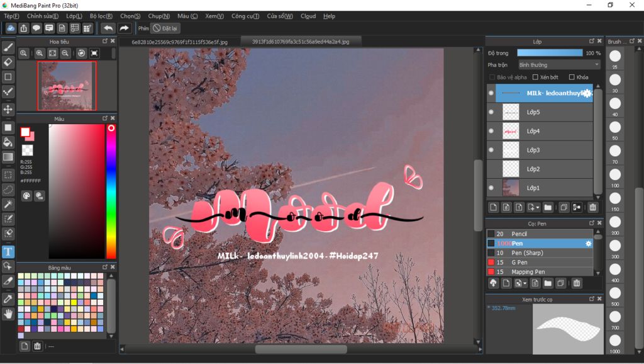
Task: Open the Bộ lọc(R) filter menu
Action: [x=101, y=16]
